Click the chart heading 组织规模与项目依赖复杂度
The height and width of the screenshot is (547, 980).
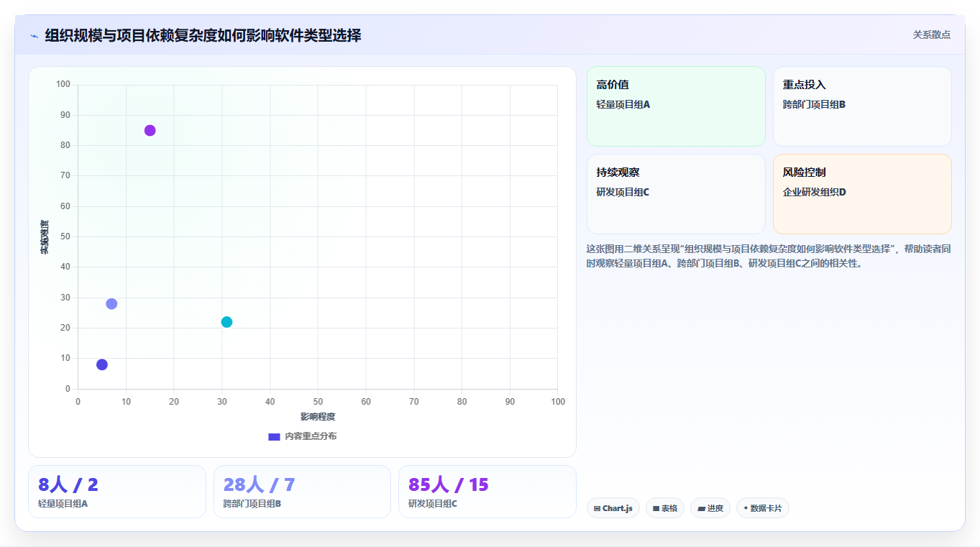(203, 35)
